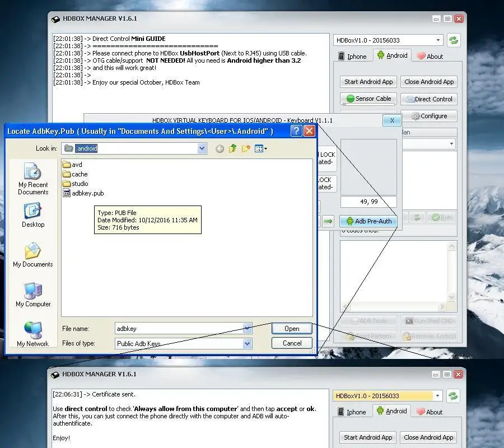Create a new folder with toolbar icon
The width and height of the screenshot is (504, 448).
click(246, 148)
